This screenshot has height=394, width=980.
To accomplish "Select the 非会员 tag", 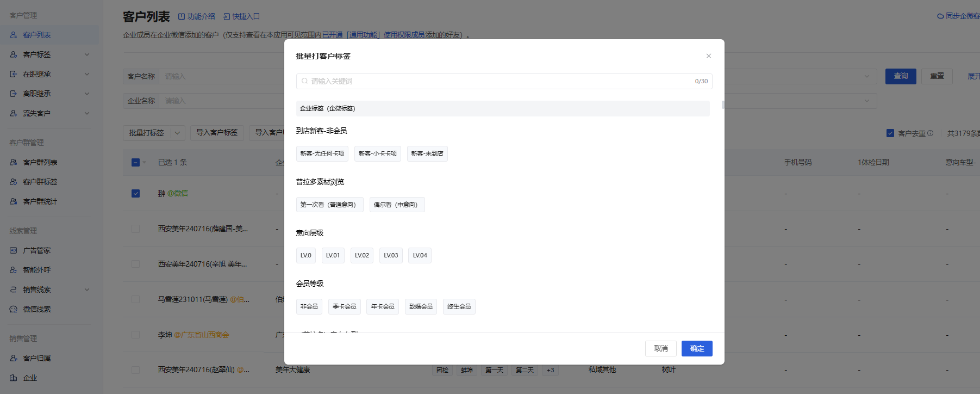I will 309,306.
